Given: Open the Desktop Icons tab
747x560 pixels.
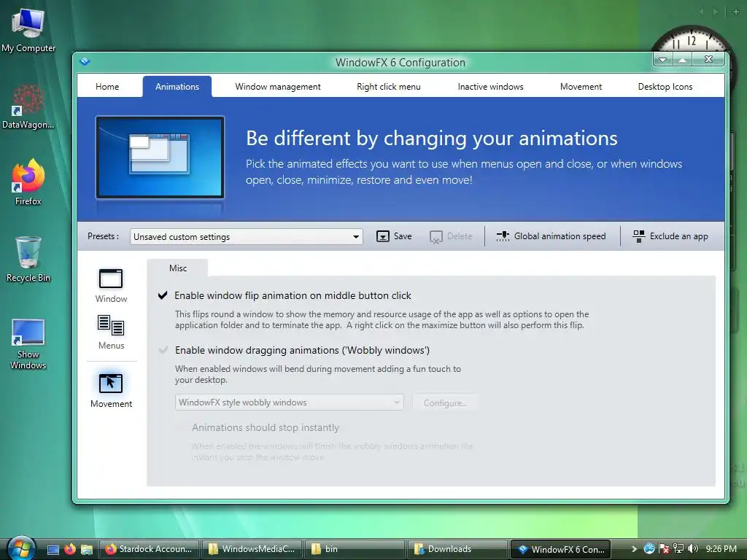Looking at the screenshot, I should pos(665,87).
